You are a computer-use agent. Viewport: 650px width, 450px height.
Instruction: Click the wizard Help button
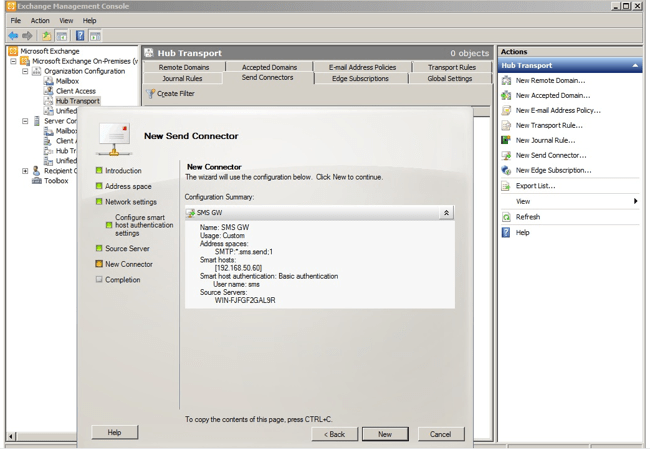point(114,433)
